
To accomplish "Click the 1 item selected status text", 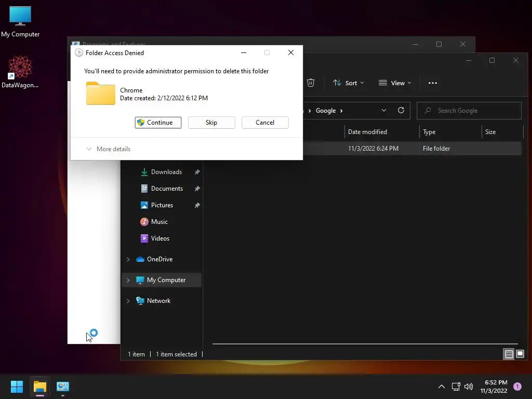I will pos(177,354).
